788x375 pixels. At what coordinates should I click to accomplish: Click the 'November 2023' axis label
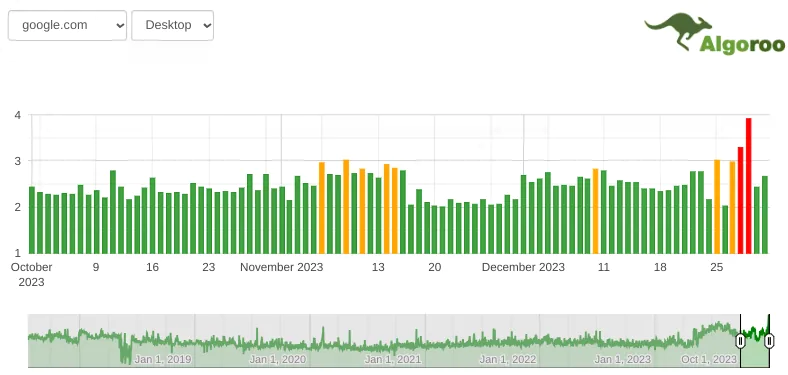tap(281, 267)
